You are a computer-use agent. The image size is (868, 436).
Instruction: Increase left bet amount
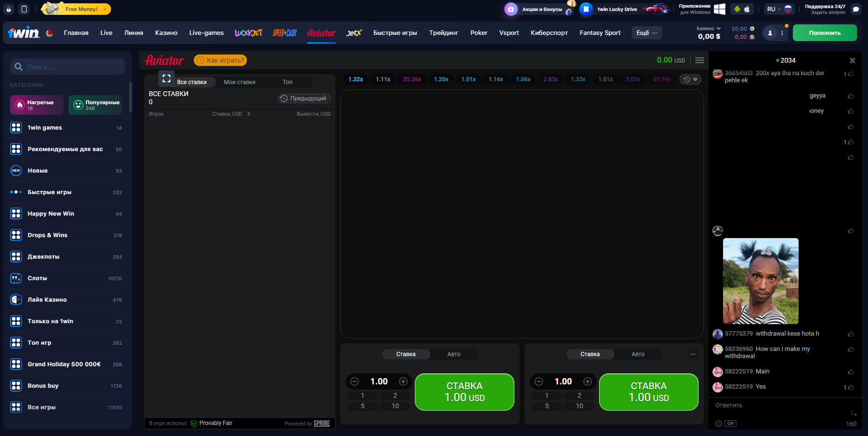[403, 381]
